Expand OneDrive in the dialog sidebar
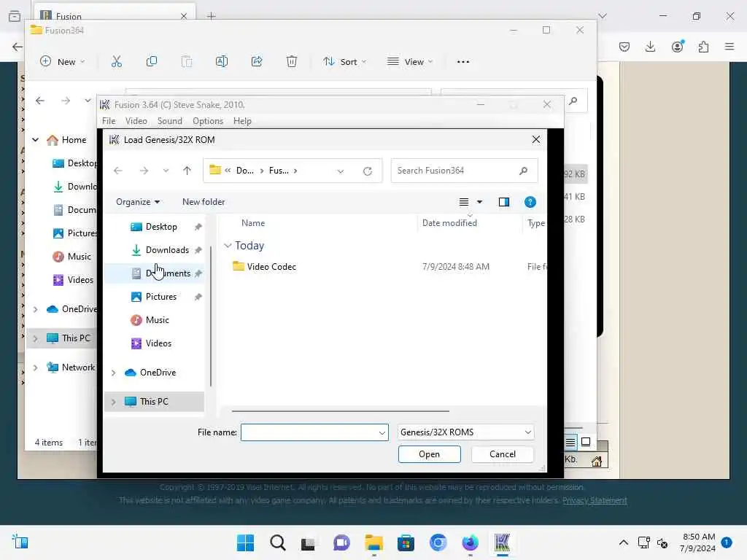Image resolution: width=747 pixels, height=560 pixels. (113, 373)
